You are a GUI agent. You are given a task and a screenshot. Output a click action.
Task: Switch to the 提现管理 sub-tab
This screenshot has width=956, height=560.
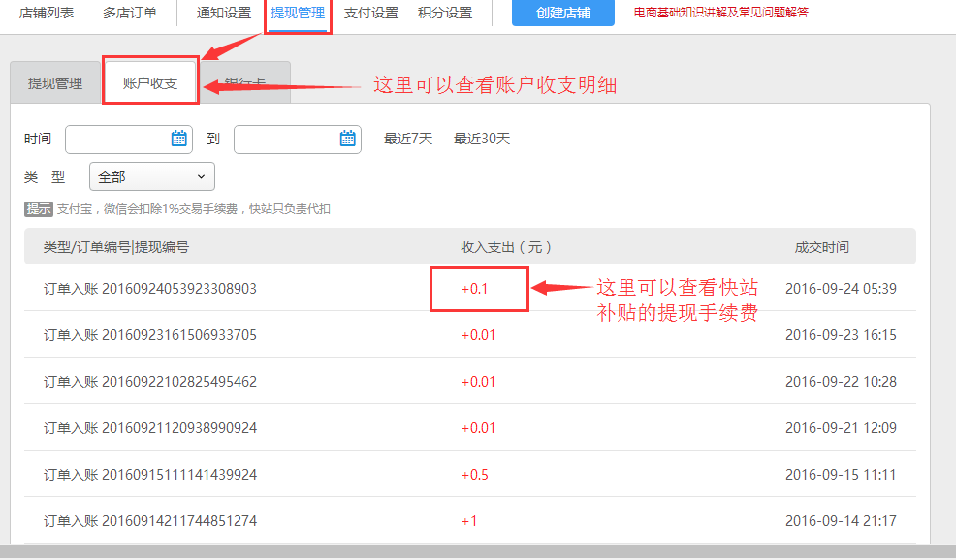point(55,83)
